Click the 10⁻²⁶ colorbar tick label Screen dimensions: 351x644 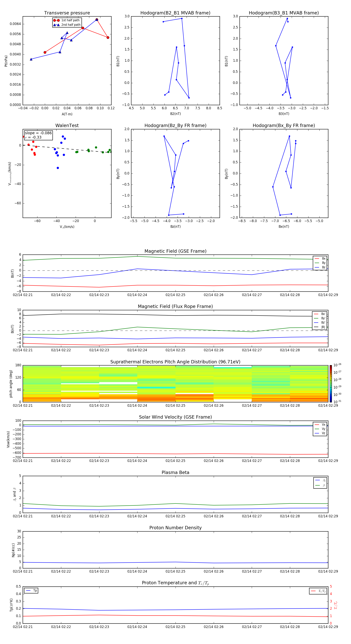tap(337, 365)
